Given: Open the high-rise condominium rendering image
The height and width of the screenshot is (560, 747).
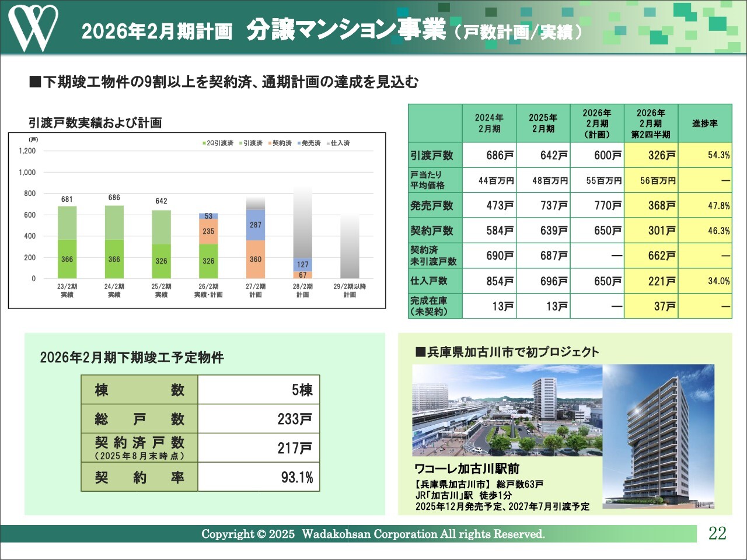Looking at the screenshot, I should point(658,437).
